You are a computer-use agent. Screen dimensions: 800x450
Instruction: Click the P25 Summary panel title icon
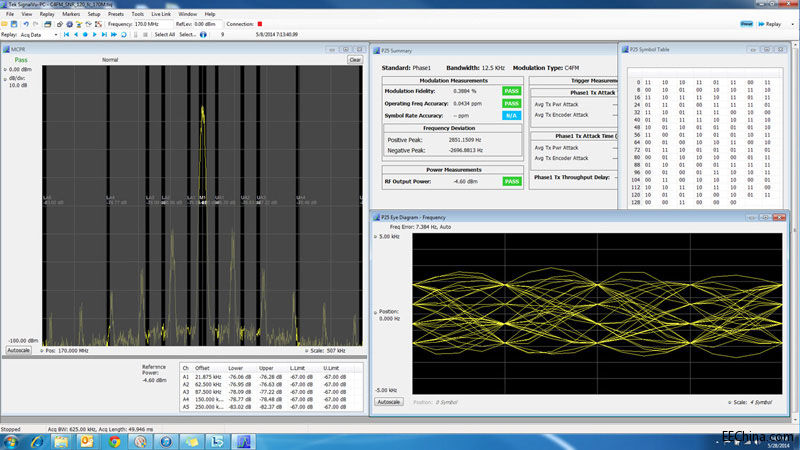coord(377,51)
